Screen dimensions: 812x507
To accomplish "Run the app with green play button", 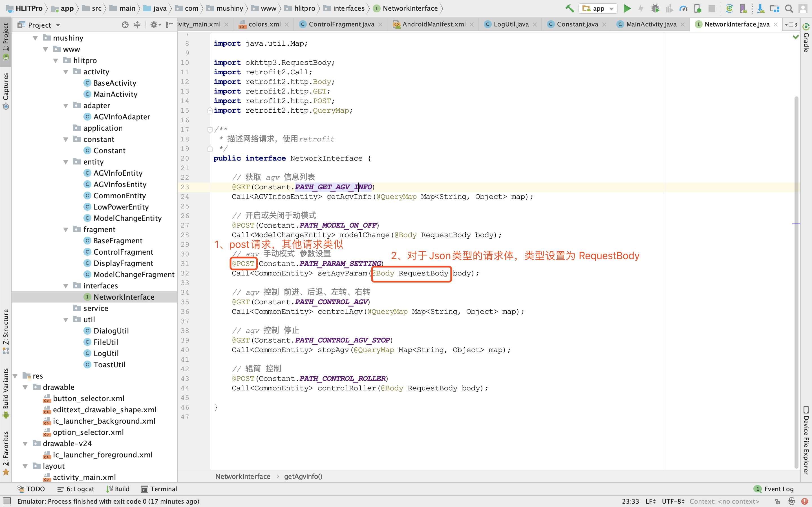I will tap(627, 8).
